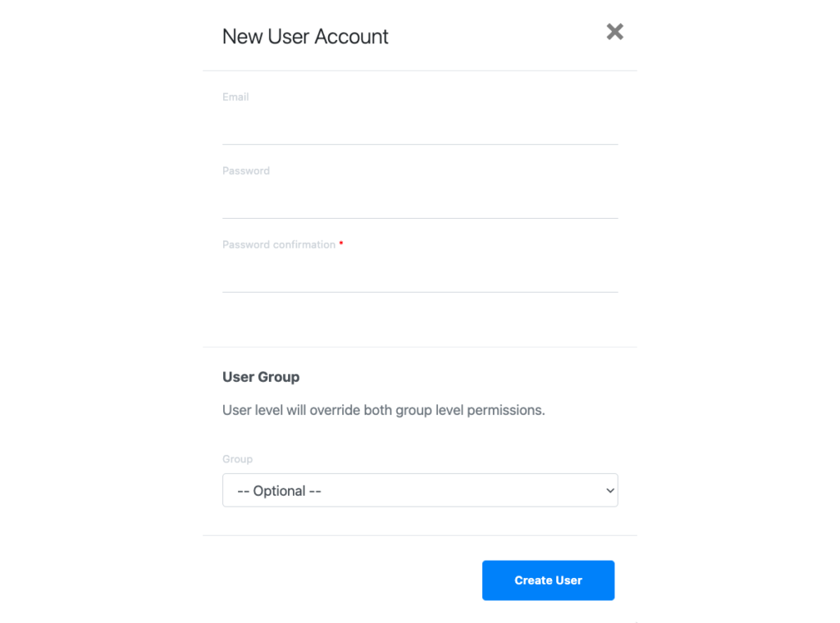Click the Group field label
Image resolution: width=840 pixels, height=623 pixels.
tap(237, 459)
